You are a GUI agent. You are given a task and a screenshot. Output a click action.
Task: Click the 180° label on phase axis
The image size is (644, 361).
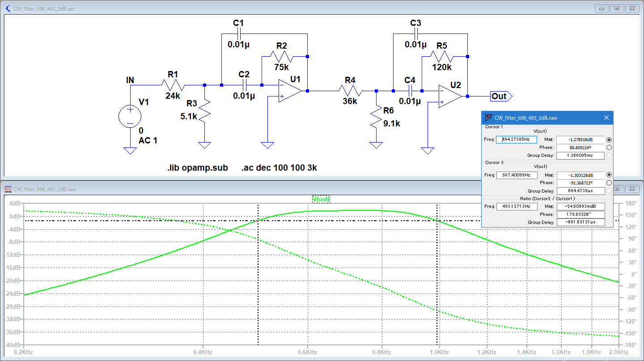point(631,203)
